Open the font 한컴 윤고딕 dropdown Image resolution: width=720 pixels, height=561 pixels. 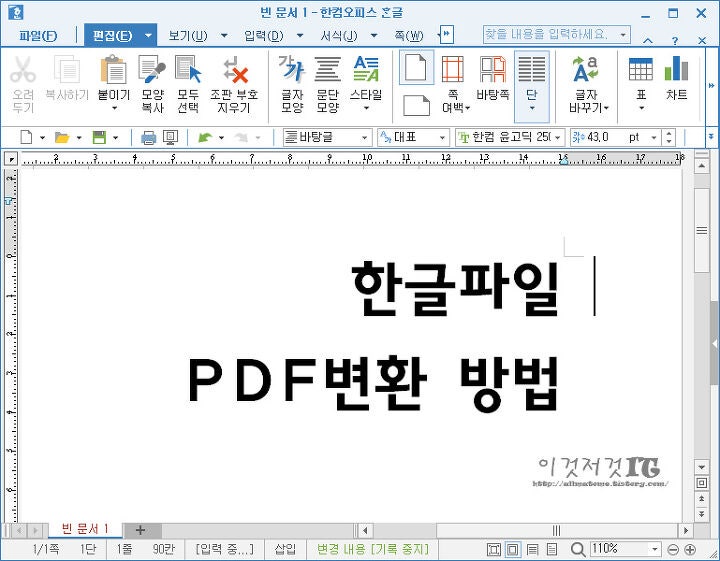pyautogui.click(x=557, y=137)
